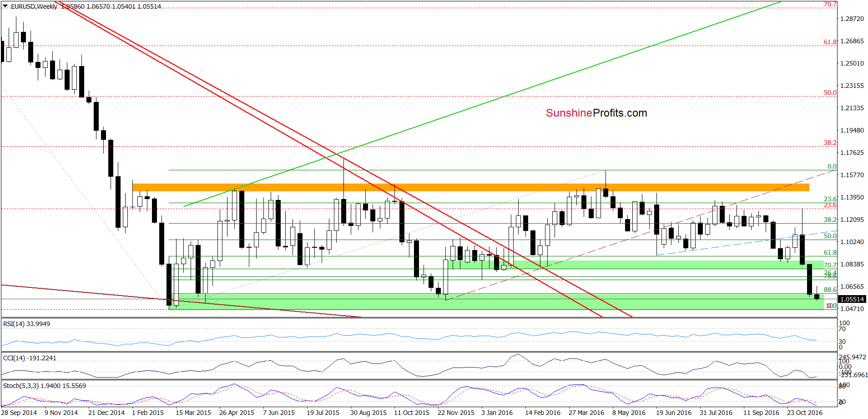Click the 1.19480 price axis label

(x=852, y=130)
